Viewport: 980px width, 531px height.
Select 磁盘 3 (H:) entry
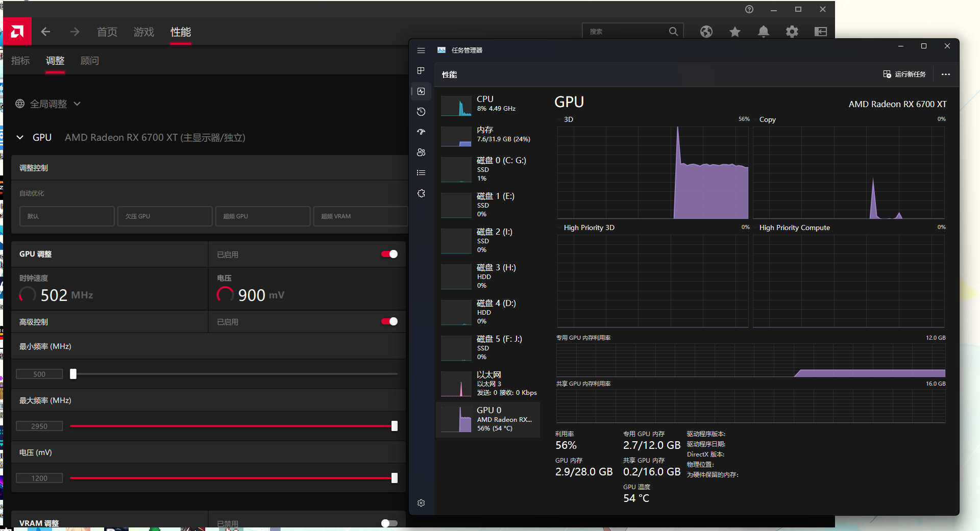488,277
